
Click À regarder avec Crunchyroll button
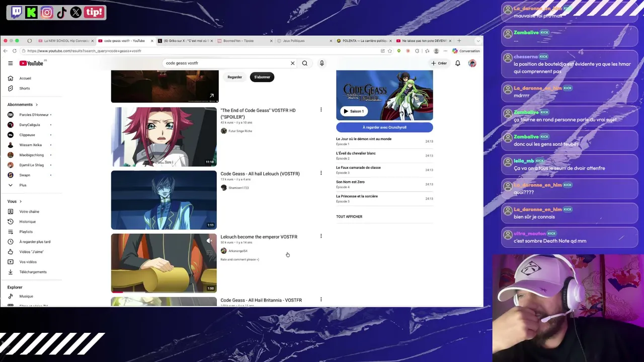click(384, 127)
